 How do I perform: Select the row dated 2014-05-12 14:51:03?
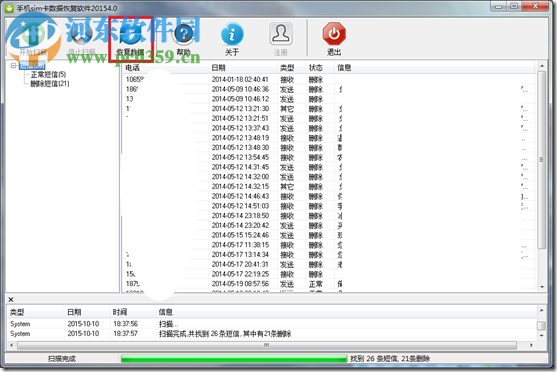tap(329, 206)
